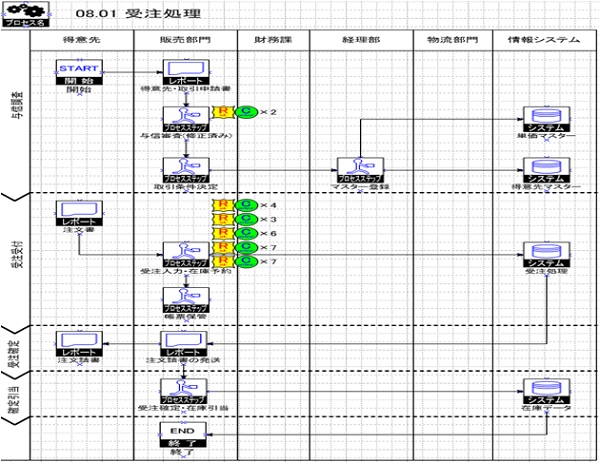Click the 受注処理 system database icon
Image resolution: width=600 pixels, height=463 pixels.
click(545, 254)
